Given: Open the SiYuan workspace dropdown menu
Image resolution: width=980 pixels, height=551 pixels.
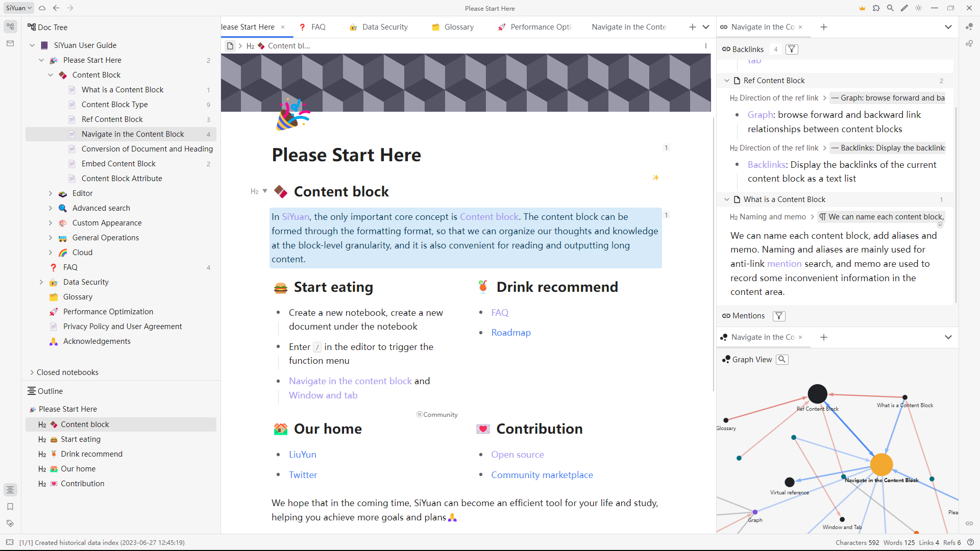Looking at the screenshot, I should (x=19, y=8).
